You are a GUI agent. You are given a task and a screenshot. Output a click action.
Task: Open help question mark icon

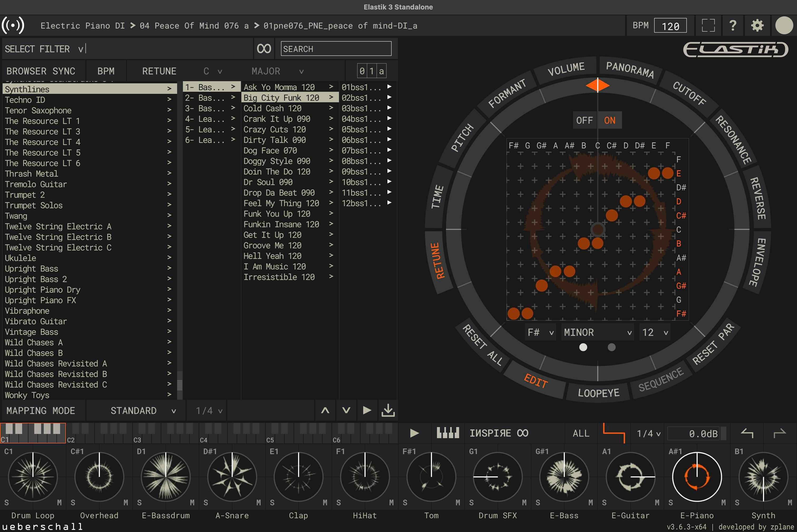tap(733, 26)
